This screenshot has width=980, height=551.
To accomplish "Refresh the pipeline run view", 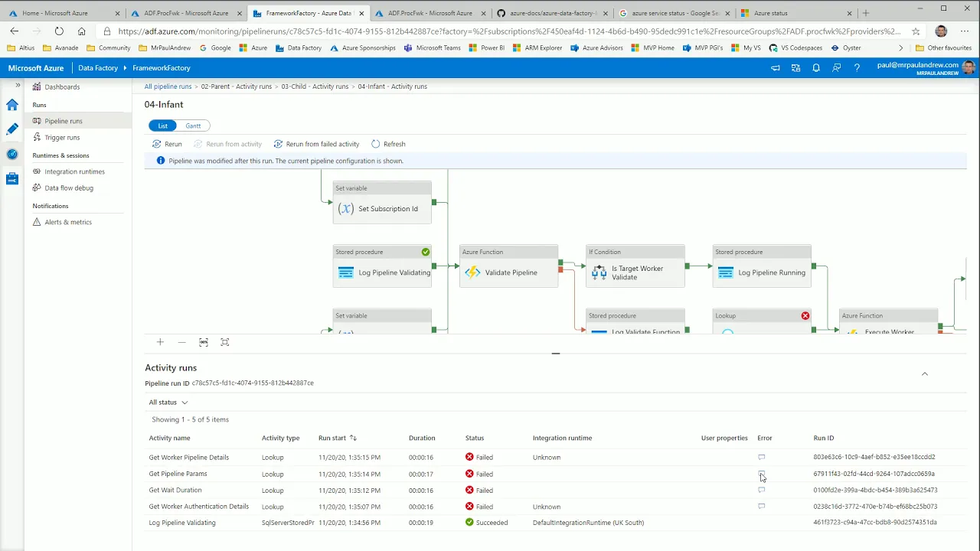I will (x=388, y=144).
